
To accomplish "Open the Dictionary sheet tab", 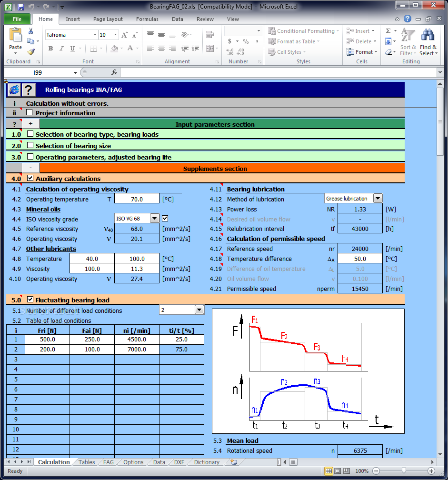I will tap(207, 462).
